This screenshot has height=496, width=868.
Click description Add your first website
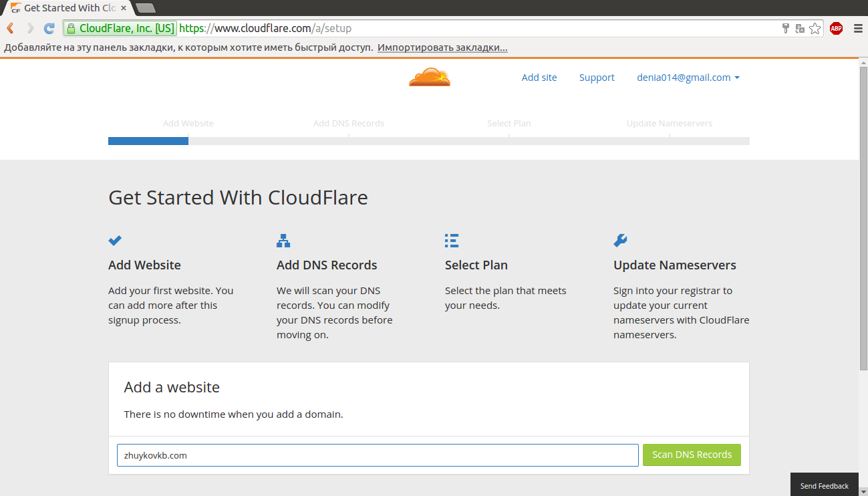pos(171,305)
